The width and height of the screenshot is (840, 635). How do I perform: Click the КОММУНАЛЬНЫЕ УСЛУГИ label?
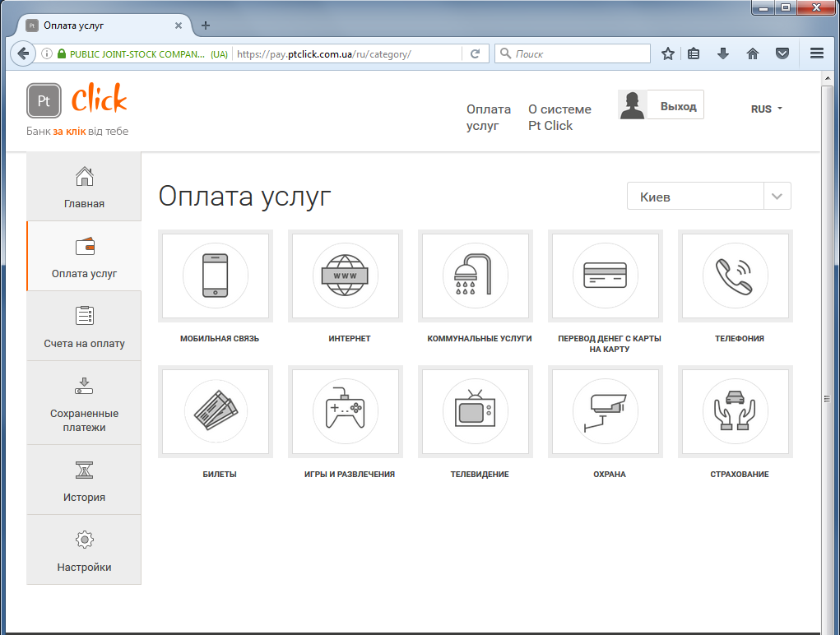480,338
